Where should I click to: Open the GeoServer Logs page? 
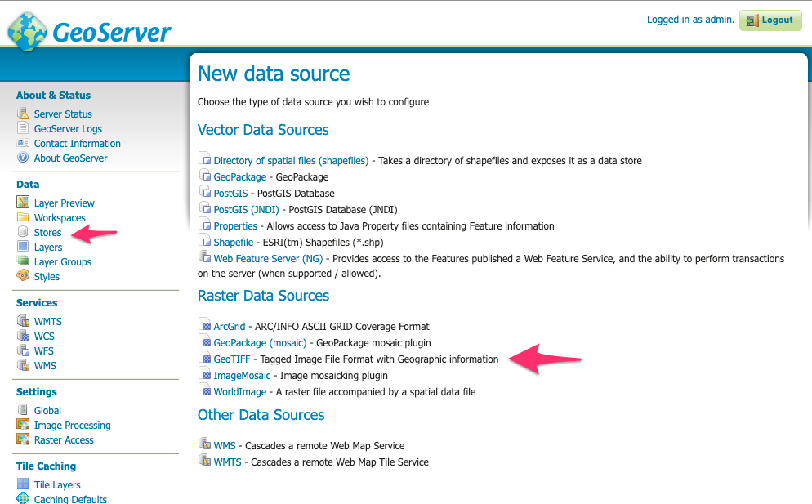tap(68, 128)
